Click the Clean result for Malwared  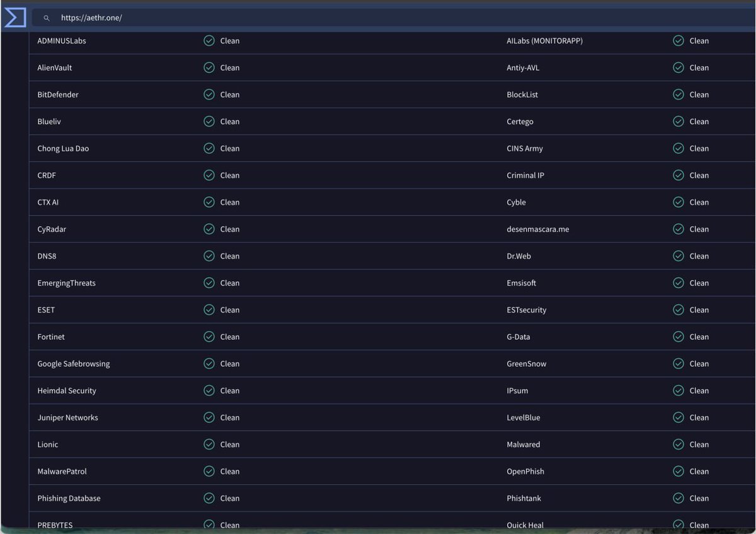(699, 444)
